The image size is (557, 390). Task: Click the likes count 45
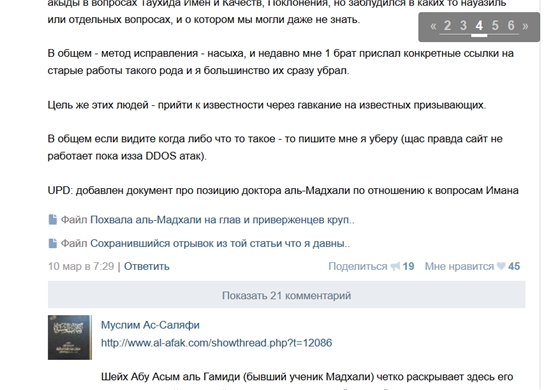514,266
